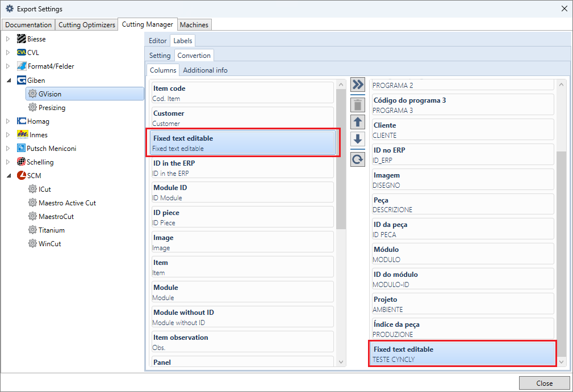Select Presizing under Giben
Screen dimensions: 573x392
click(x=52, y=108)
